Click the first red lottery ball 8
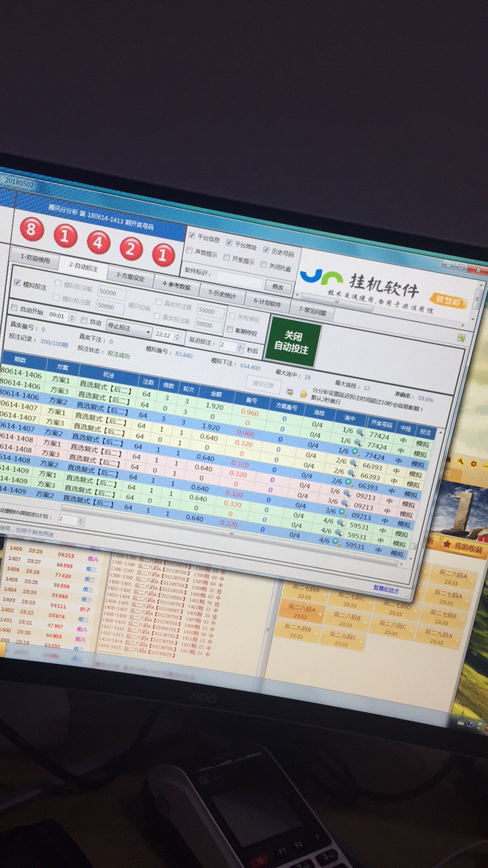Screen dimensions: 488x868 click(31, 230)
